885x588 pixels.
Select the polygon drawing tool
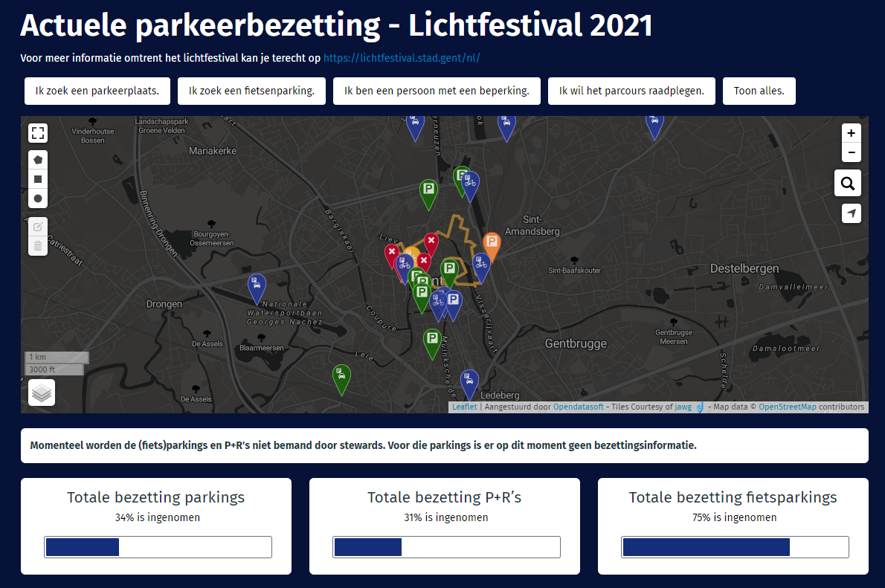tap(37, 159)
